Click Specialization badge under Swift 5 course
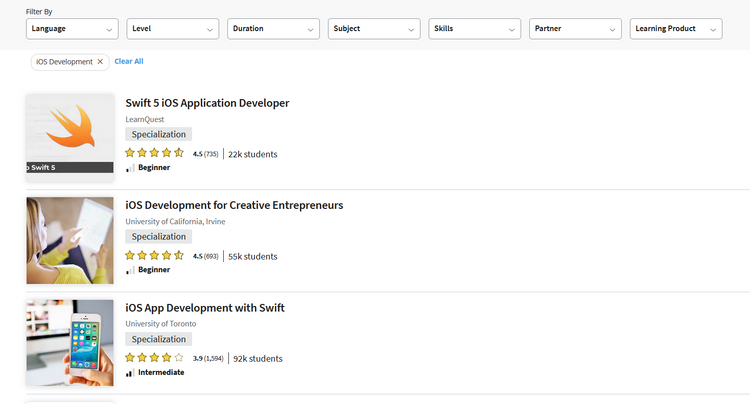 pyautogui.click(x=159, y=134)
